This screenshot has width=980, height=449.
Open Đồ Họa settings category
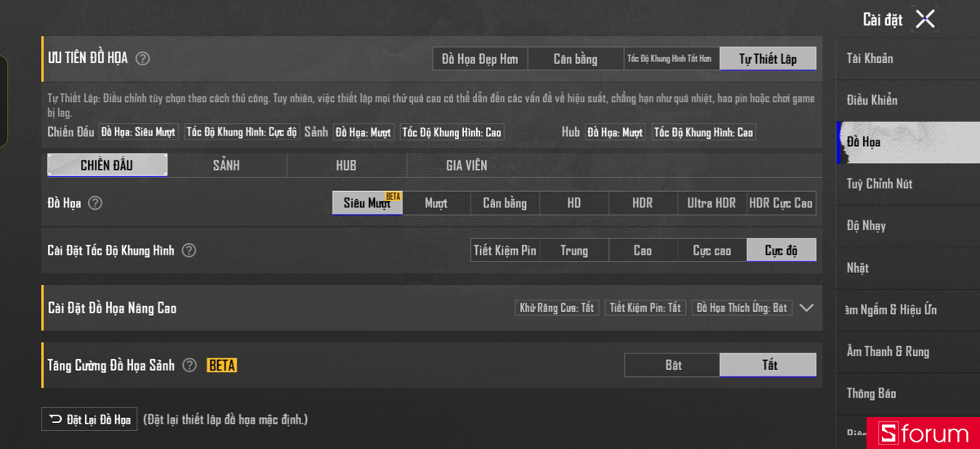[908, 142]
